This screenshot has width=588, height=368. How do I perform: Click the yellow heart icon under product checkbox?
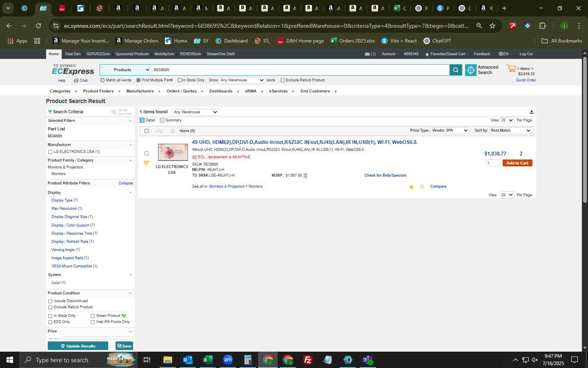pos(146,163)
